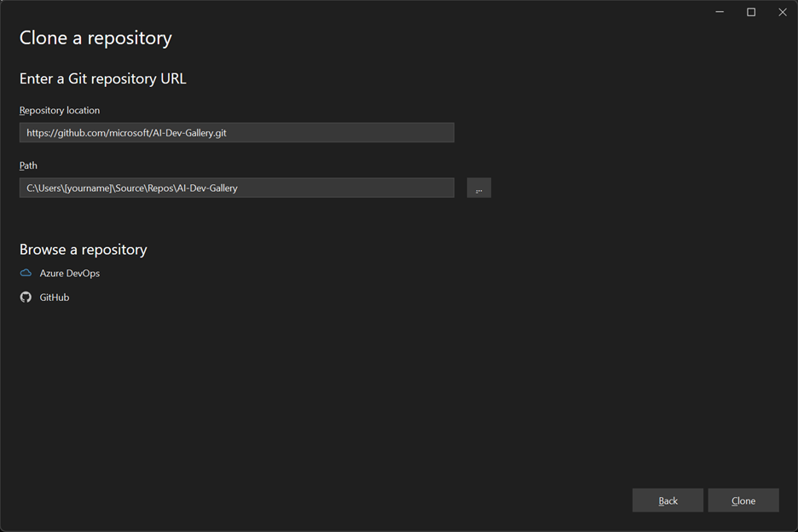Image resolution: width=798 pixels, height=532 pixels.
Task: Click the Azure DevOps cloud icon
Action: pos(26,273)
